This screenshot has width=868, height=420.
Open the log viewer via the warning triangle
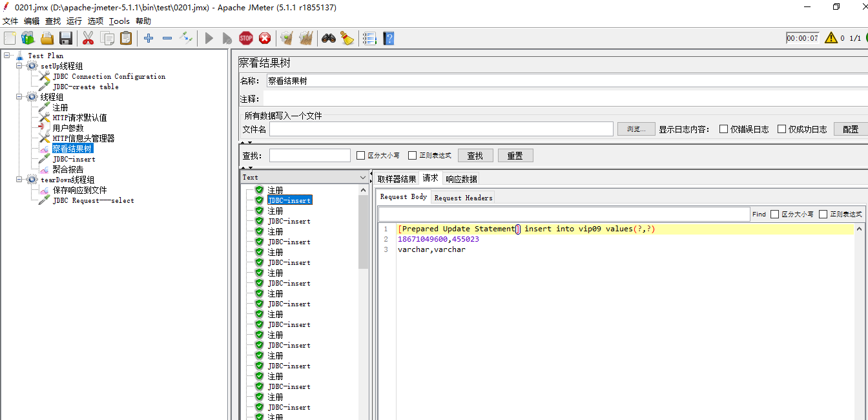(832, 37)
